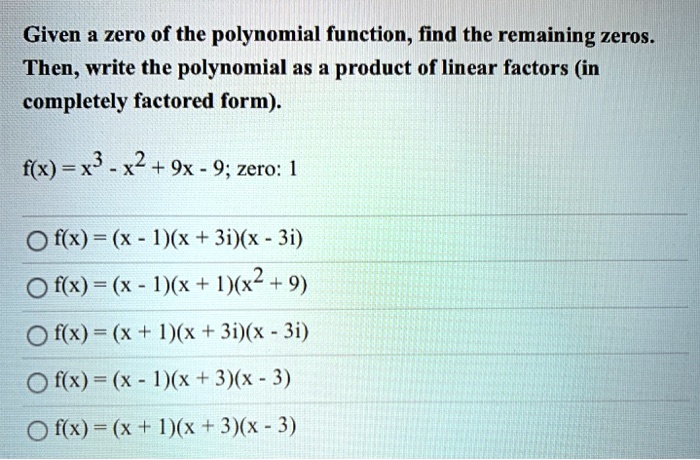The width and height of the screenshot is (700, 460).
Task: Click the phrase "linear factors"
Action: [505, 69]
